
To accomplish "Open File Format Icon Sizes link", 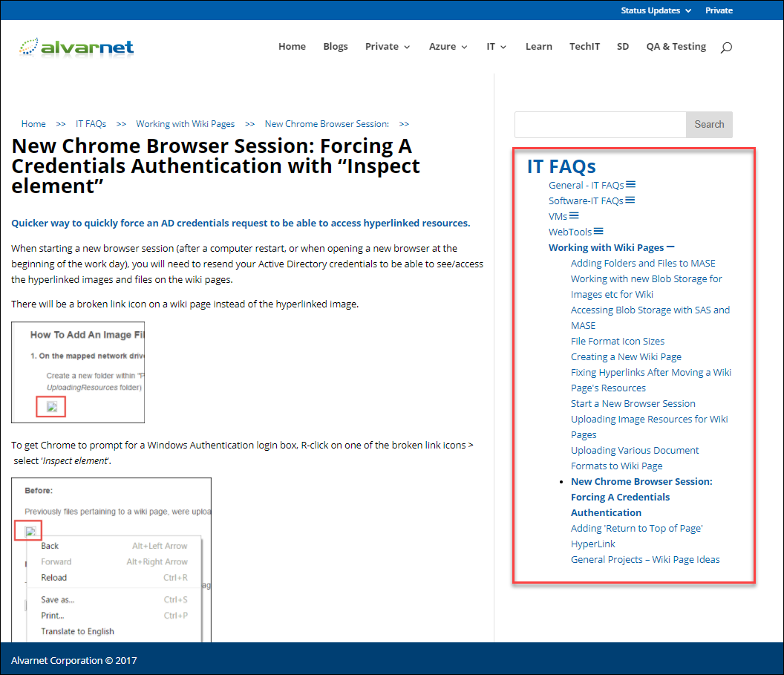I will click(618, 341).
